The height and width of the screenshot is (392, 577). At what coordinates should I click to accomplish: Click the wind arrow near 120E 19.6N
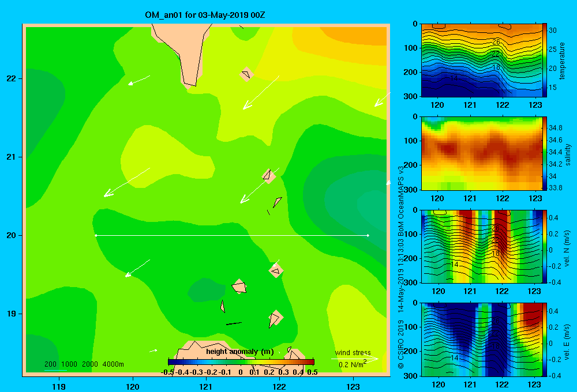coord(137,268)
